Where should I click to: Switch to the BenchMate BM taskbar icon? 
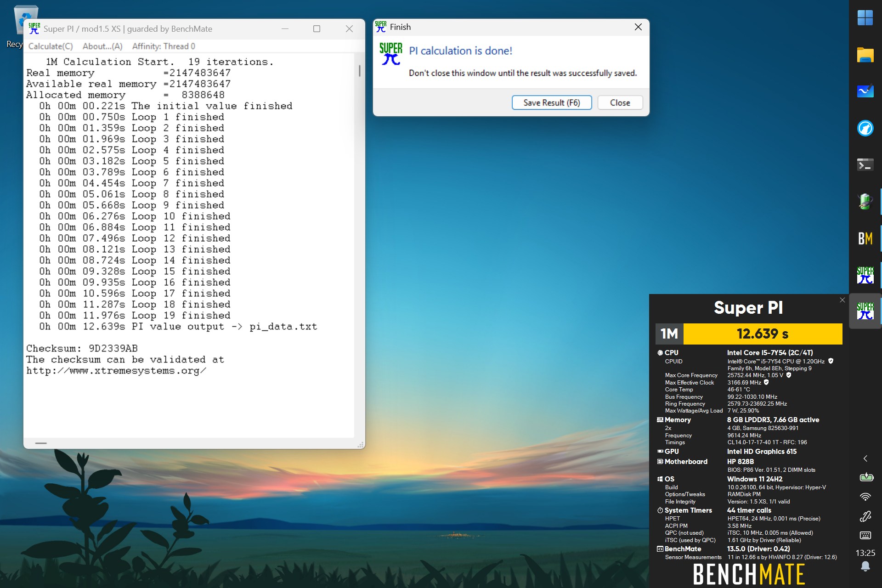865,238
